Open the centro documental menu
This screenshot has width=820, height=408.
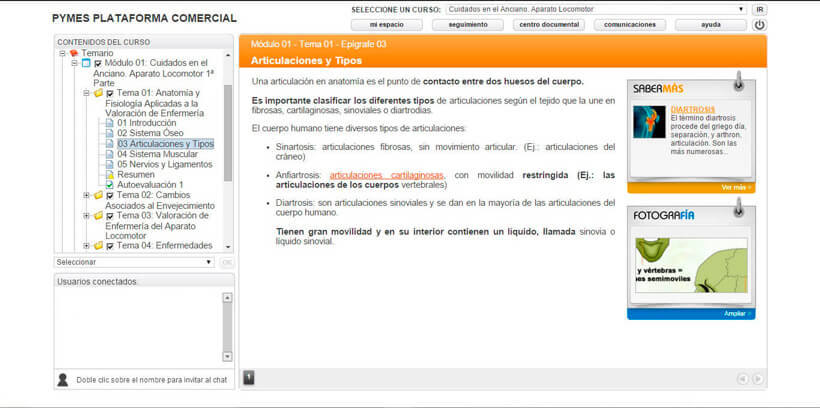coord(549,25)
